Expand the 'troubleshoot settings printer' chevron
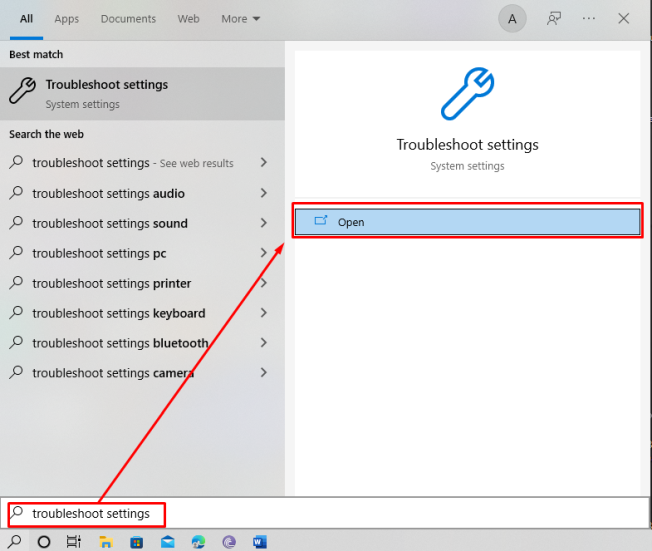Viewport: 652px width, 551px height. tap(263, 283)
